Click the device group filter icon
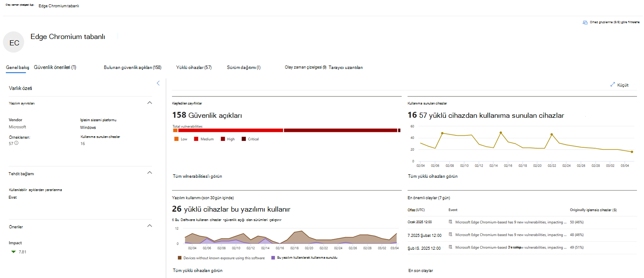Viewport: 644px width, 278px height. point(585,22)
